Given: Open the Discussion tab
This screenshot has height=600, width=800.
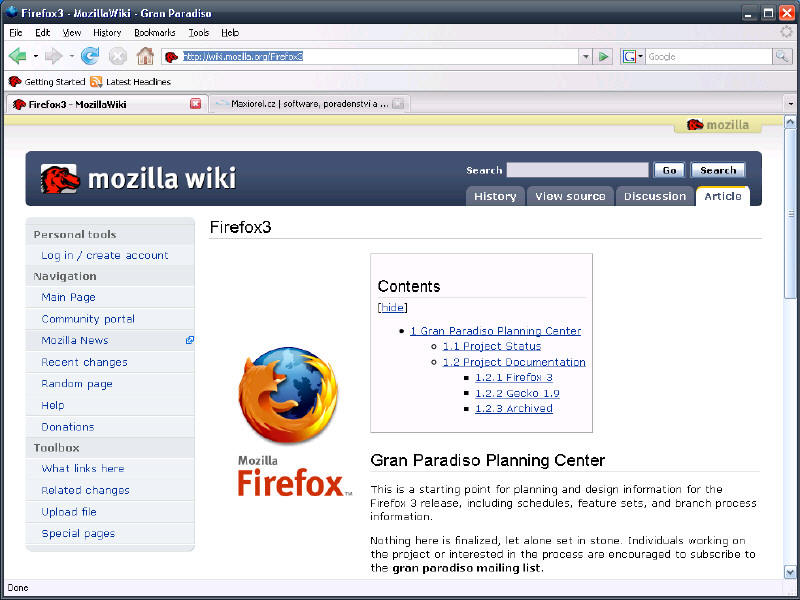Looking at the screenshot, I should [x=655, y=196].
